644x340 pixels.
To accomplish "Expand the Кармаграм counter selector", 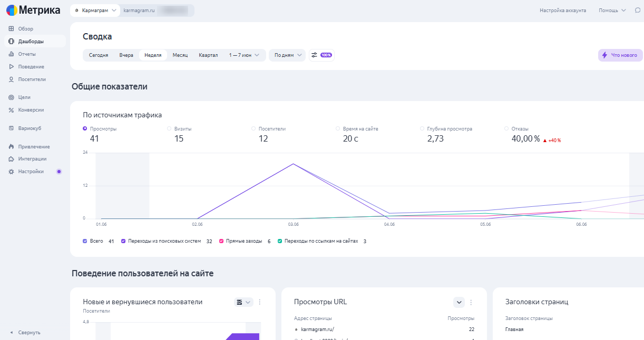I will click(95, 11).
